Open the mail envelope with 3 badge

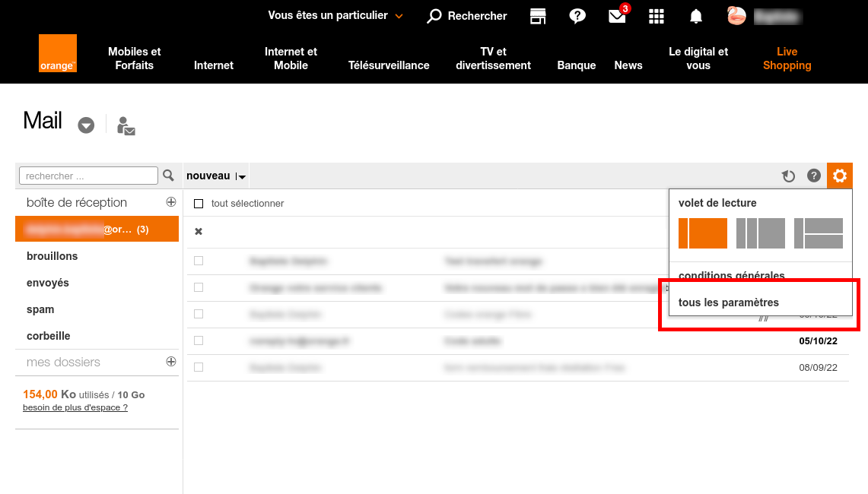coord(617,15)
